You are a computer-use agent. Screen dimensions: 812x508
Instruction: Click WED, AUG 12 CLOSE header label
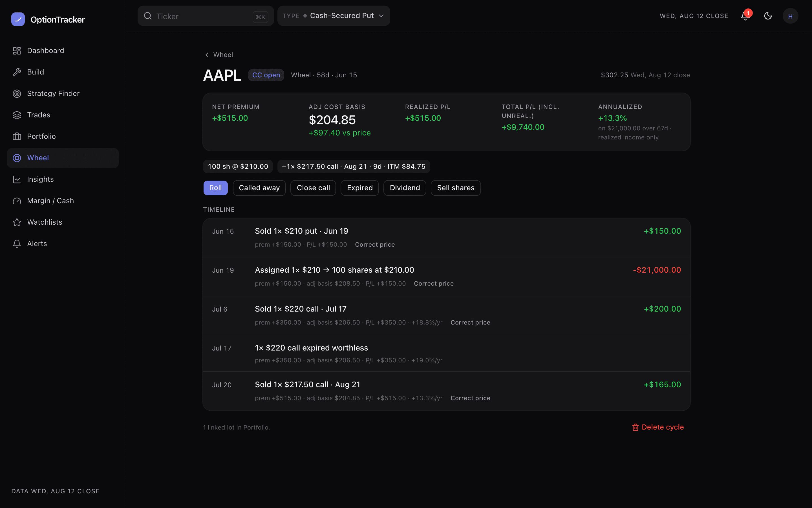[694, 16]
